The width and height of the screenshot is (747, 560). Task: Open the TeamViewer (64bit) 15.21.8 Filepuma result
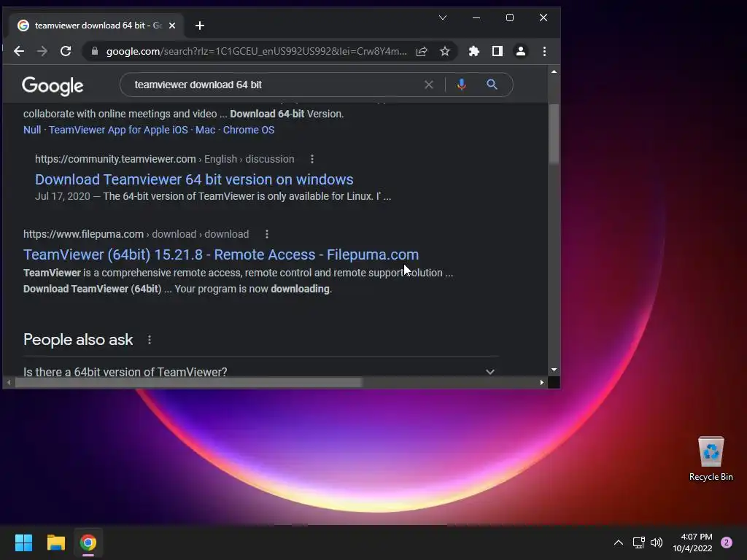(x=221, y=254)
